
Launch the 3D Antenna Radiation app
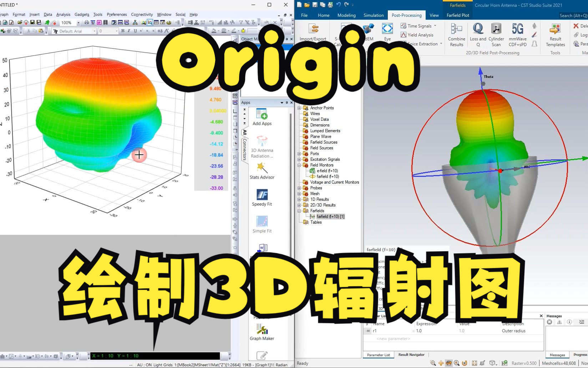[262, 147]
